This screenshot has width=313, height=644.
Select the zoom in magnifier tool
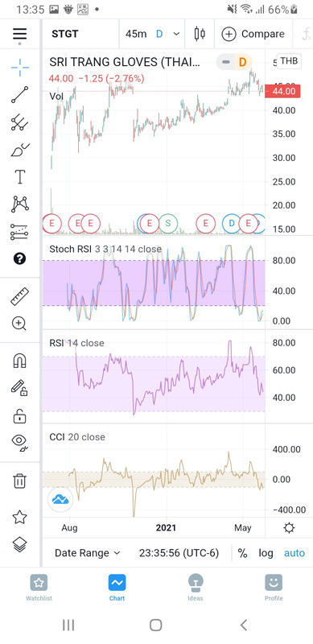click(19, 324)
